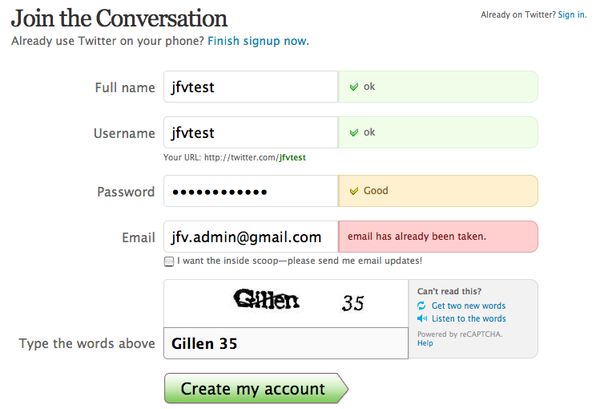Image resolution: width=600 pixels, height=409 pixels.
Task: Follow the Finish signup now link
Action: (257, 41)
